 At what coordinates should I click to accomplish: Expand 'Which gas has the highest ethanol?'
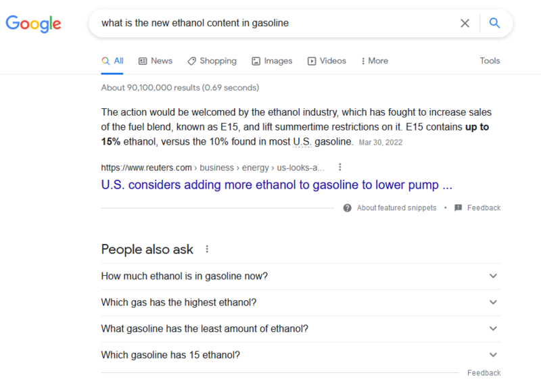tap(493, 302)
